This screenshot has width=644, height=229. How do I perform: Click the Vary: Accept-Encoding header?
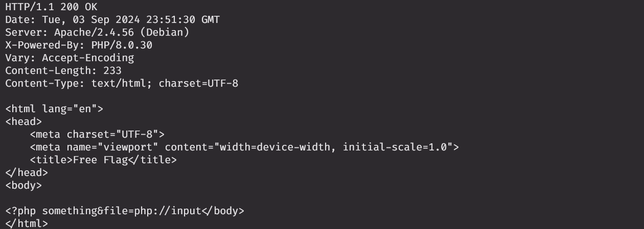(70, 58)
